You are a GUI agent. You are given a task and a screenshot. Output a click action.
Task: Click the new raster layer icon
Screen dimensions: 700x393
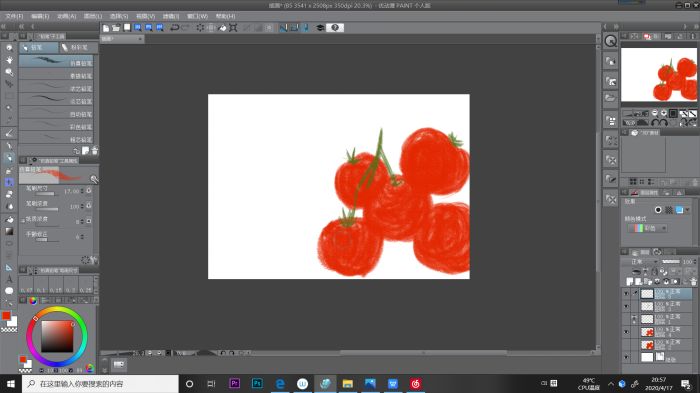click(x=630, y=281)
